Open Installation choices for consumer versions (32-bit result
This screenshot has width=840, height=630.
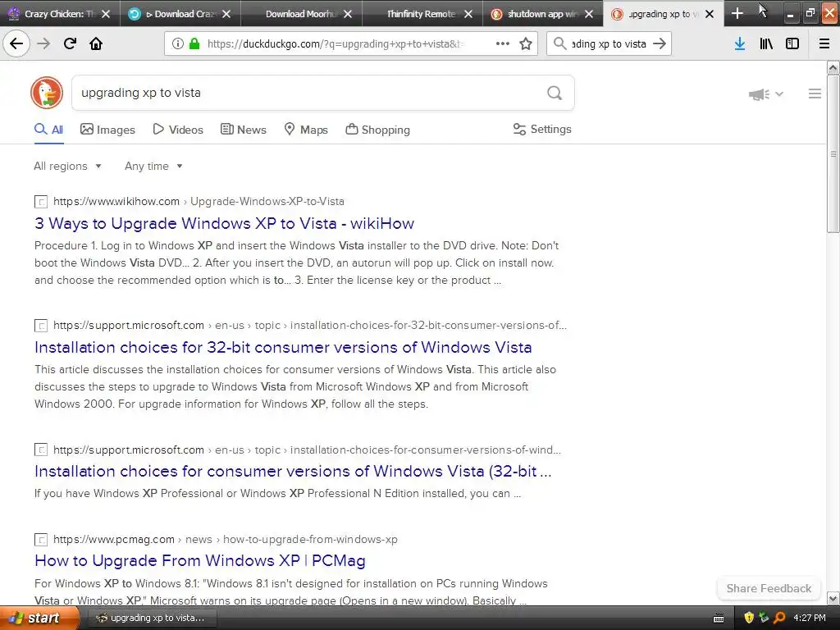293,471
